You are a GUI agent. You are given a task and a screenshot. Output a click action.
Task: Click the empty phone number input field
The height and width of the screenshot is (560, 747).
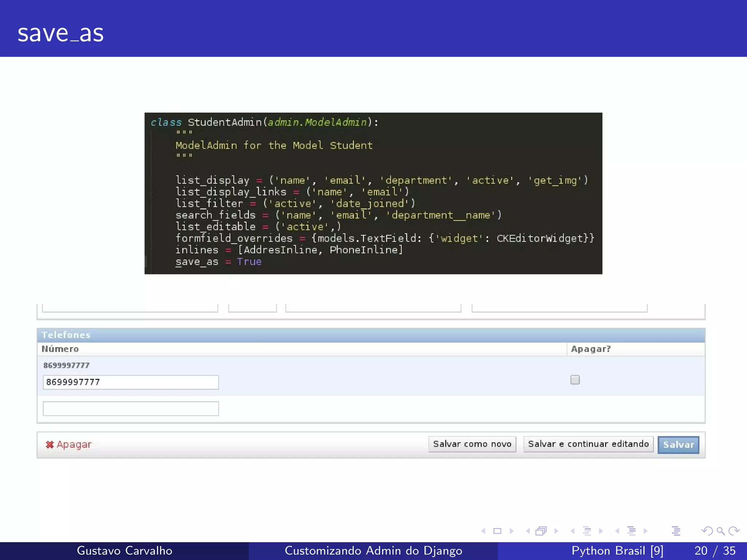pos(131,408)
